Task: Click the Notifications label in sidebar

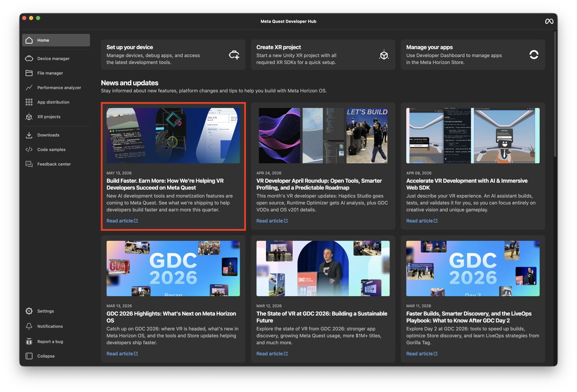Action: [50, 326]
